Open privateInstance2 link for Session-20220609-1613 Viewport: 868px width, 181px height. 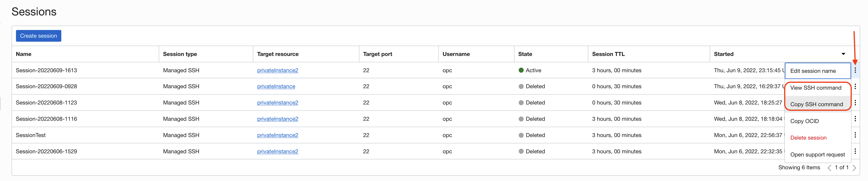pos(277,71)
